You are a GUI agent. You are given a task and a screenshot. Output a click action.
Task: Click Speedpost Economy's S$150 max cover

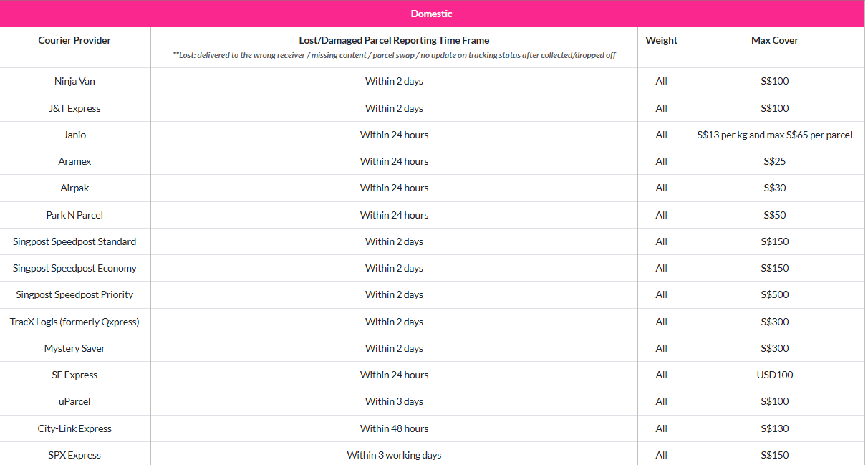coord(774,268)
